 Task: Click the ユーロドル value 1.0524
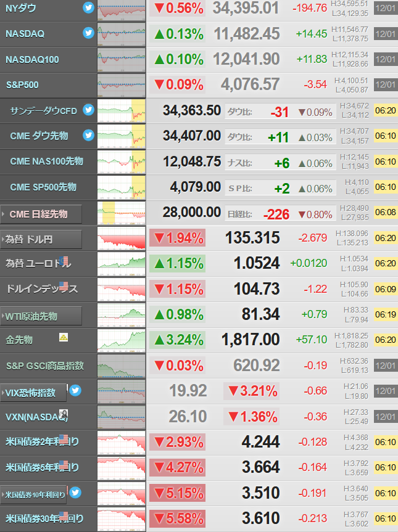point(257,263)
